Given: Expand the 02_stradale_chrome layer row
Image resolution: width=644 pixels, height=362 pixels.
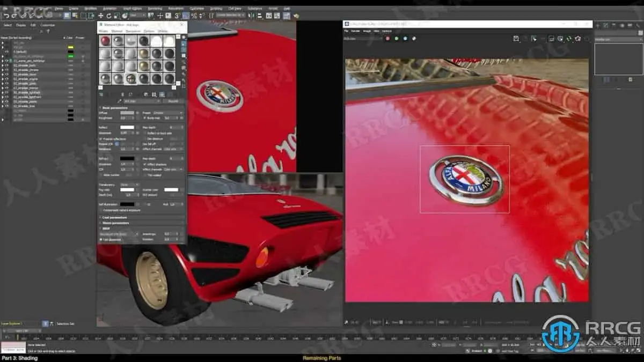Looking at the screenshot, I should click(x=2, y=70).
